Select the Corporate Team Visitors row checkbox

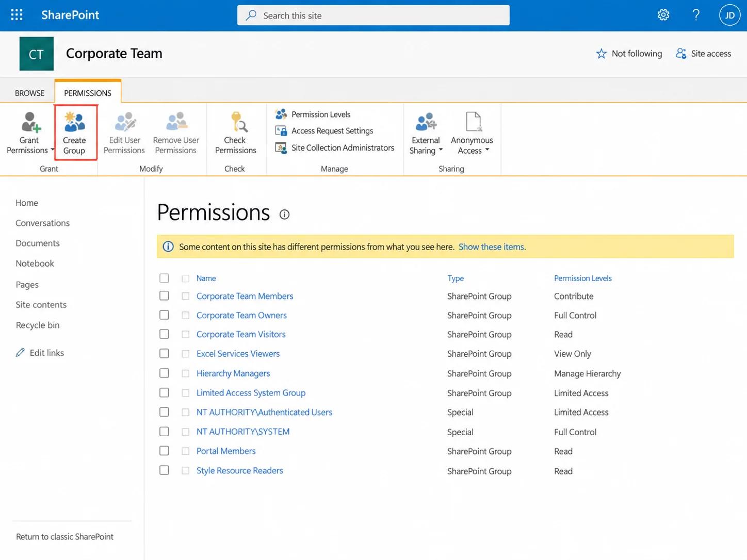tap(164, 334)
